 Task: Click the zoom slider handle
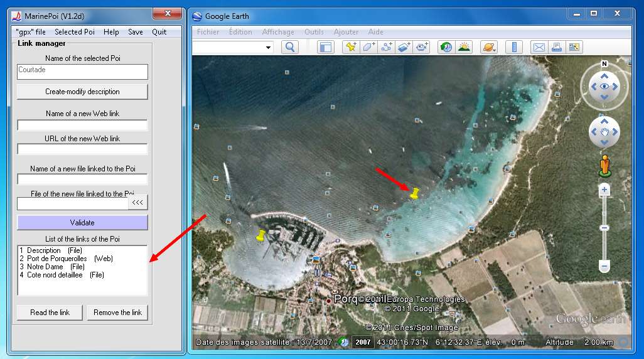[604, 228]
